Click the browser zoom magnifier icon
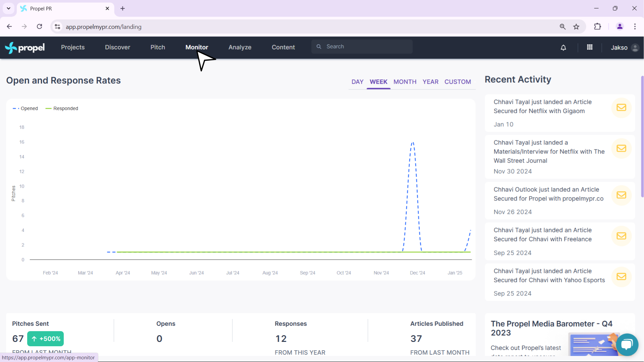This screenshot has width=644, height=362. click(x=563, y=26)
